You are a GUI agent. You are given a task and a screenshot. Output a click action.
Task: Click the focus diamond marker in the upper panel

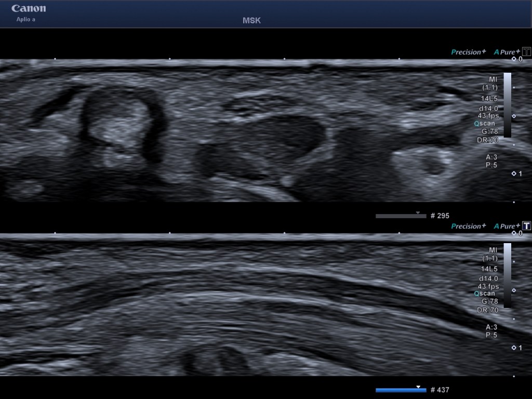514,116
